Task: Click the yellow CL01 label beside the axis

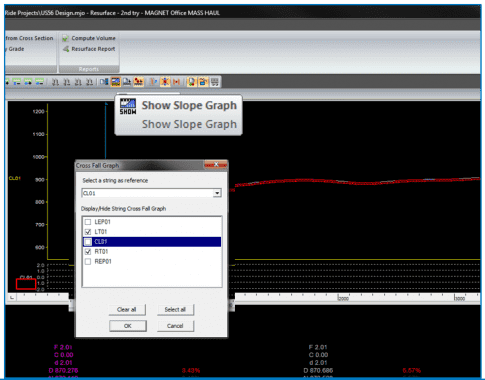Action: click(x=15, y=178)
